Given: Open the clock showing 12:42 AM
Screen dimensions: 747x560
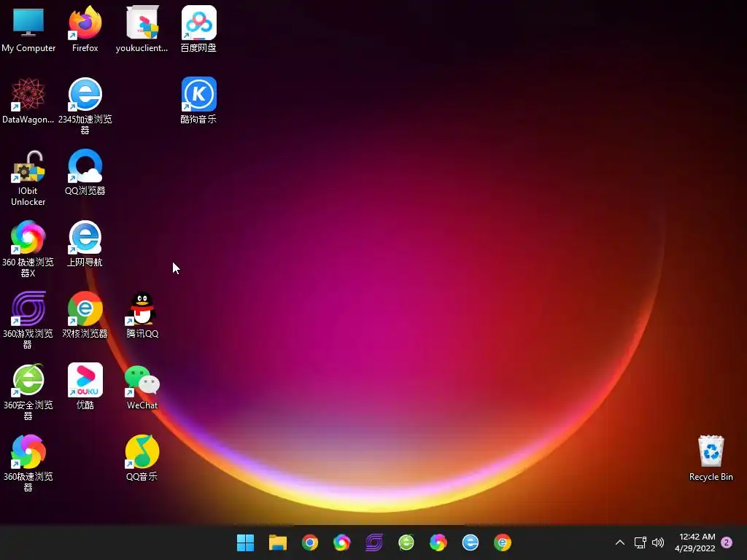Looking at the screenshot, I should [695, 542].
